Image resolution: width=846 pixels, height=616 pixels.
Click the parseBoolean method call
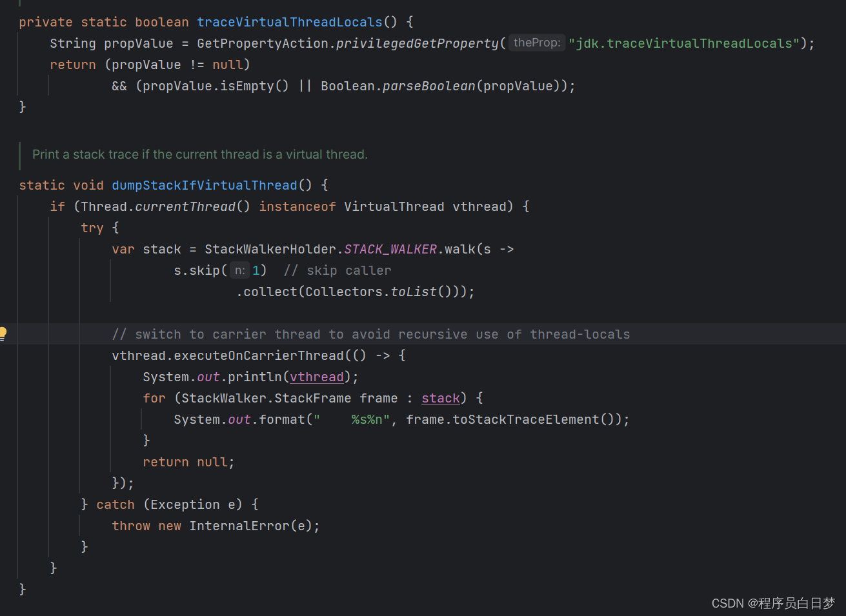(429, 86)
